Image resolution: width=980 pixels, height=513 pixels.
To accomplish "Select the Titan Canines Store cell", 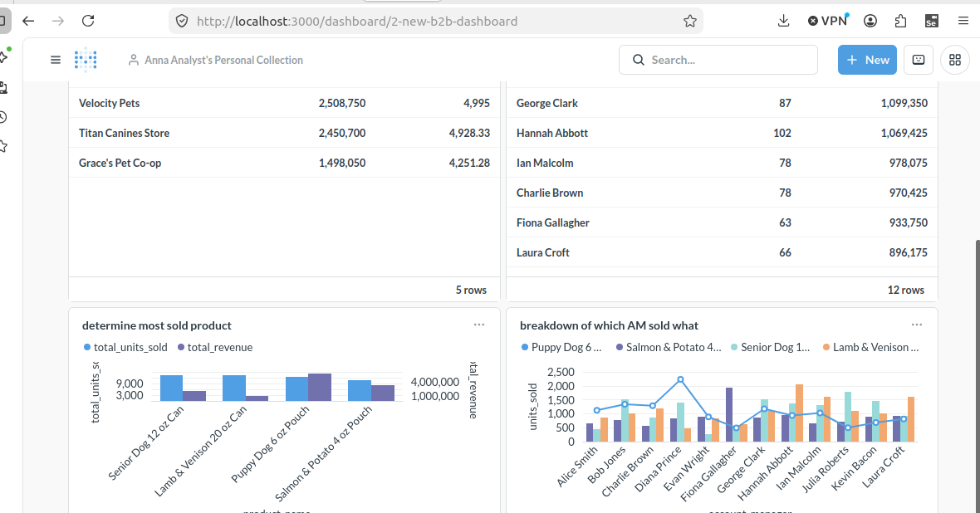I will [x=124, y=133].
